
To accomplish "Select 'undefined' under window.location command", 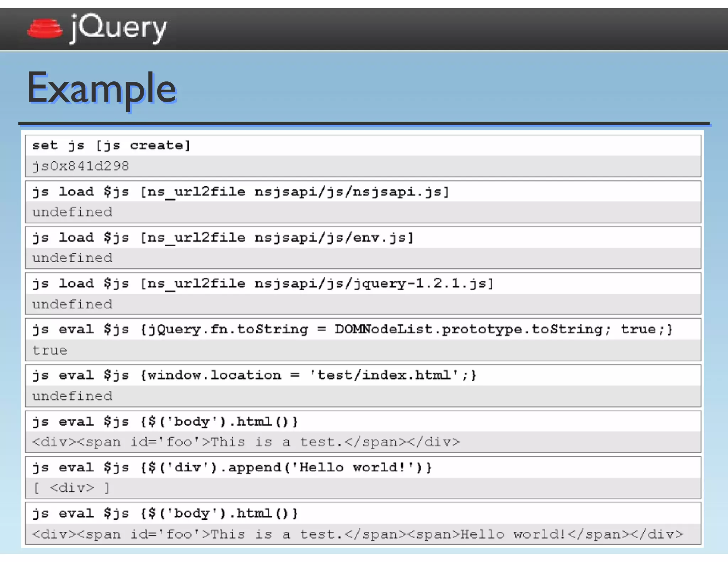I will 73,396.
